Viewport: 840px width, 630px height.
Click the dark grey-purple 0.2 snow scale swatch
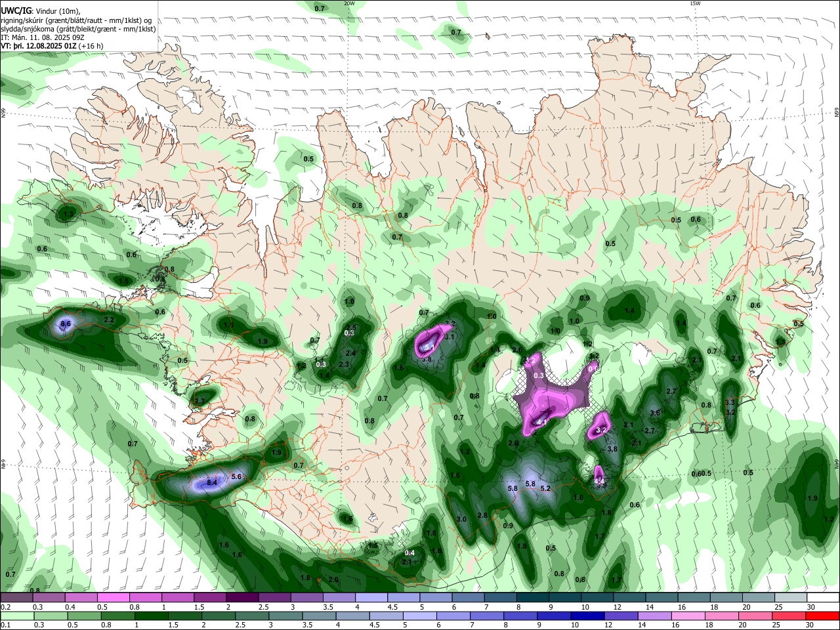coord(16,597)
